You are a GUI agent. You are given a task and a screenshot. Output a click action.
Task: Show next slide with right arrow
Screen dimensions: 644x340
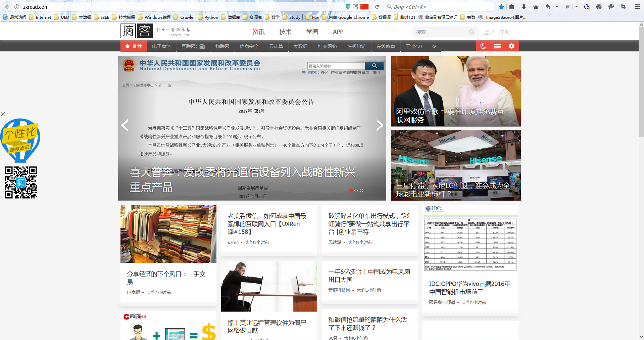pos(380,125)
